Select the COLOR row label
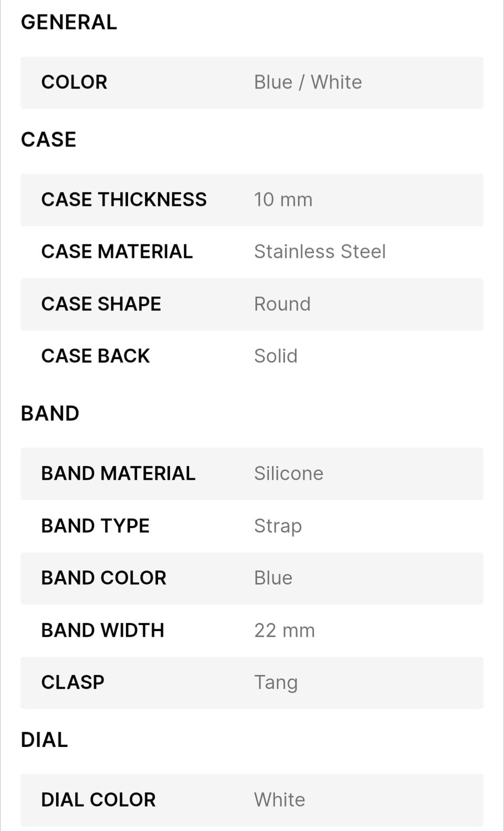 [x=74, y=82]
